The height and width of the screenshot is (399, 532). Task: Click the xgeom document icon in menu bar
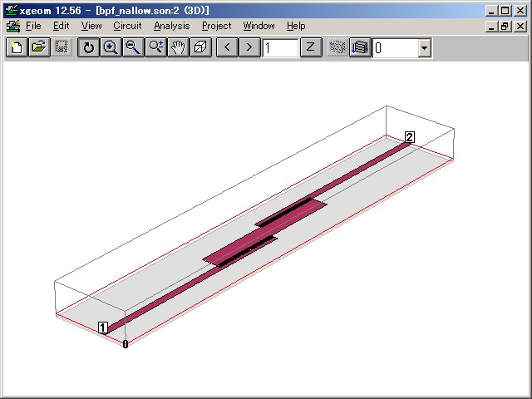[x=13, y=26]
